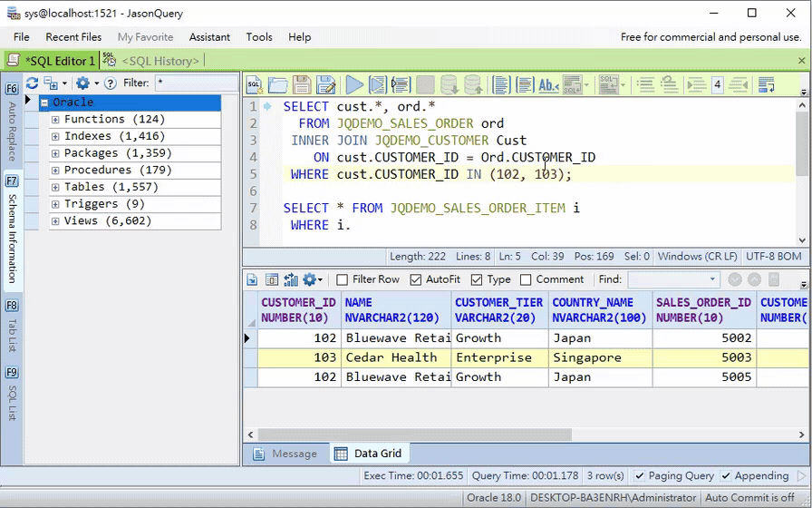Click the expand/collapse tree nodes icon
Screen dimensions: 812x508
click(x=51, y=83)
